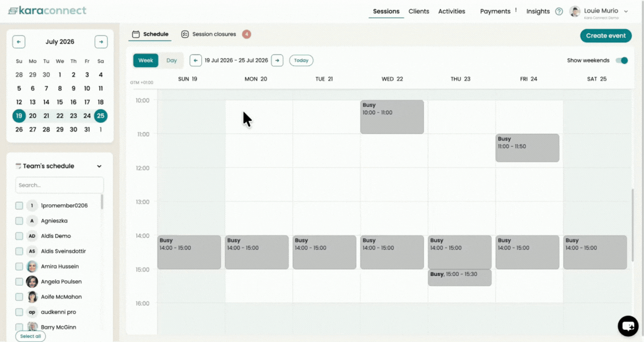Click the WED 22 column header
644x342 pixels.
pyautogui.click(x=392, y=79)
